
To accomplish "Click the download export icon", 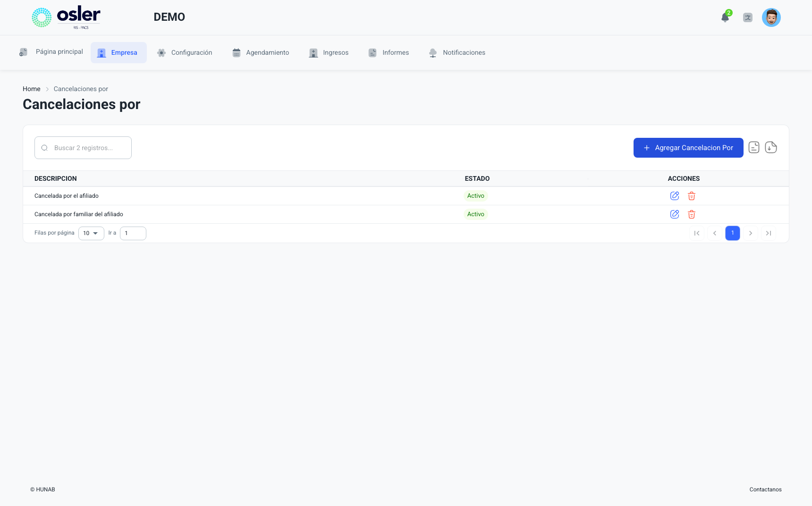I will 771,148.
